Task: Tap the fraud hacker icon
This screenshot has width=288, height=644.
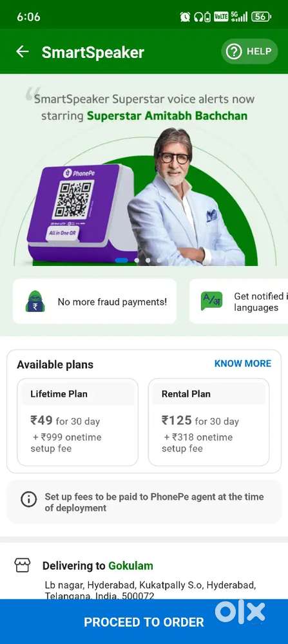Action: 35,301
